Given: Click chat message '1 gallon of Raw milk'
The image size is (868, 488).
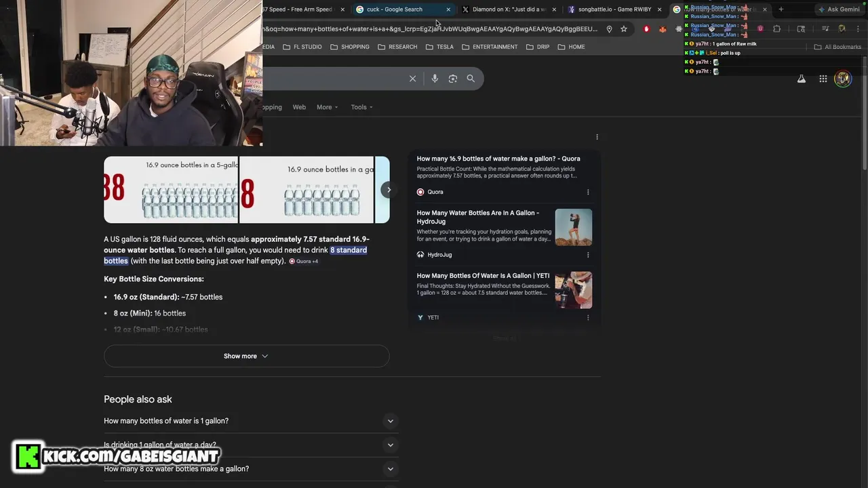Looking at the screenshot, I should (x=734, y=43).
